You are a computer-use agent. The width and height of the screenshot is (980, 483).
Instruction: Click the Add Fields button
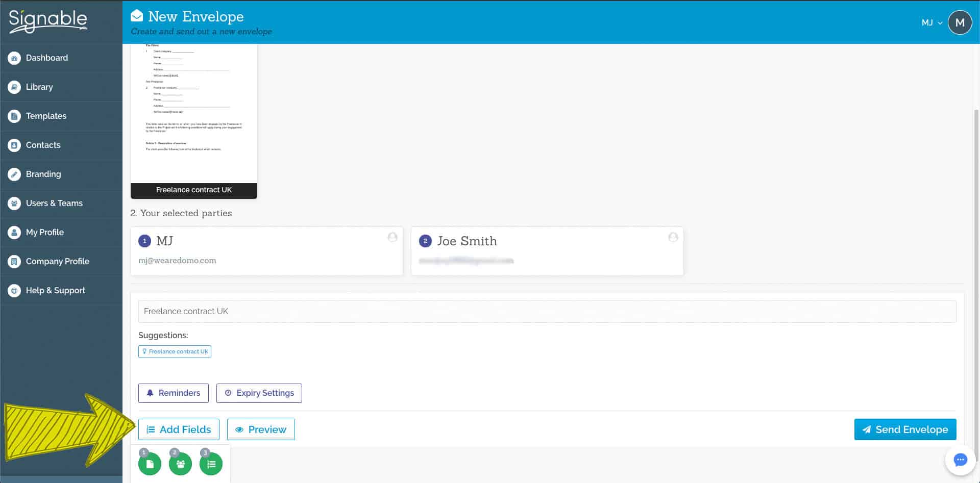pyautogui.click(x=179, y=429)
